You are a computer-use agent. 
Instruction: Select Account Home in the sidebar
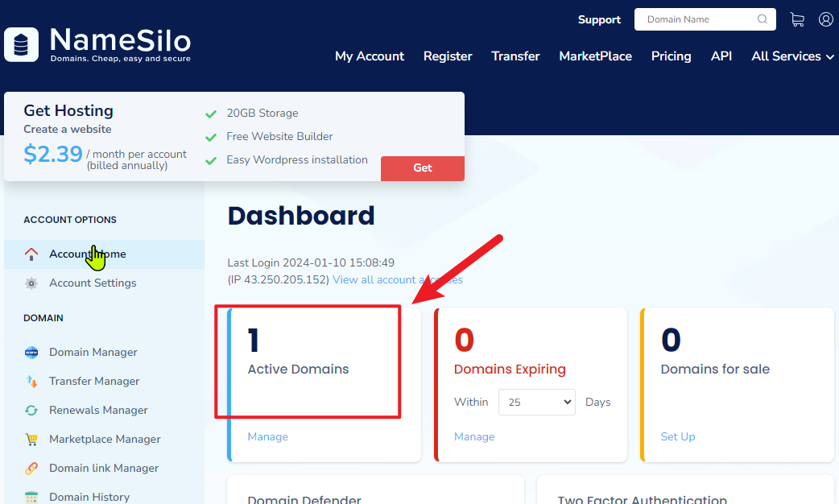click(x=105, y=254)
